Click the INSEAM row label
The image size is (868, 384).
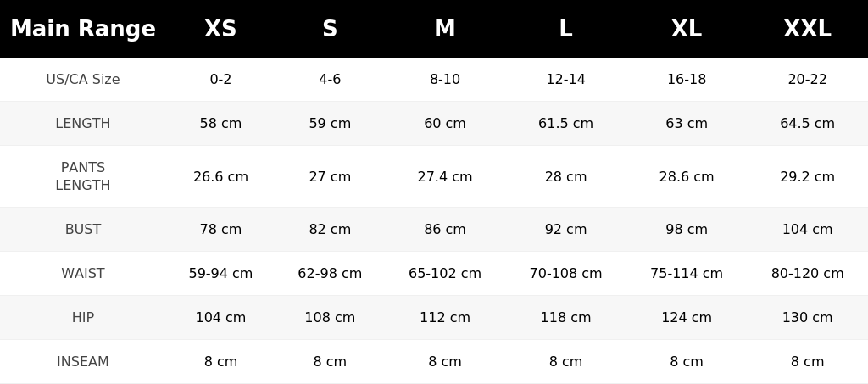pyautogui.click(x=83, y=361)
